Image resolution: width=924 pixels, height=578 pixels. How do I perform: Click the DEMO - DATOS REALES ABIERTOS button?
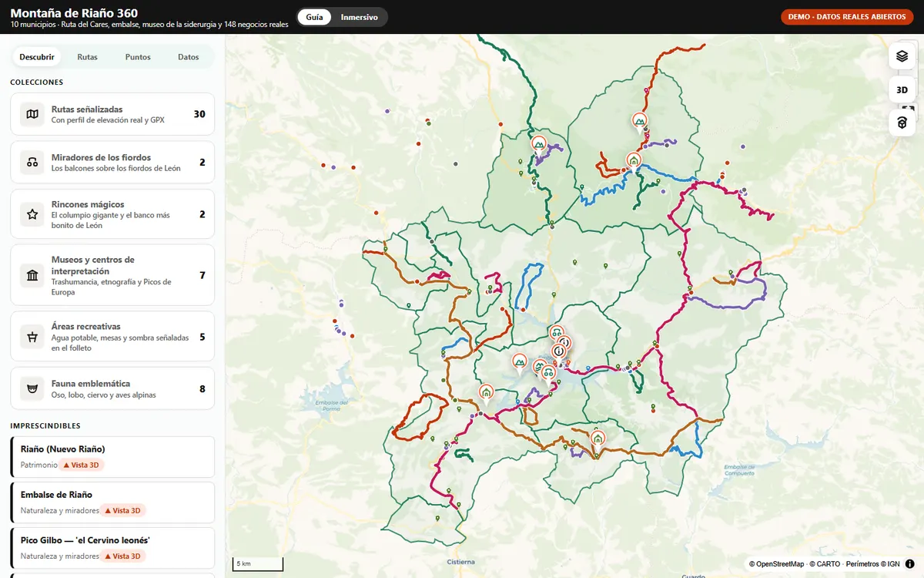[847, 17]
